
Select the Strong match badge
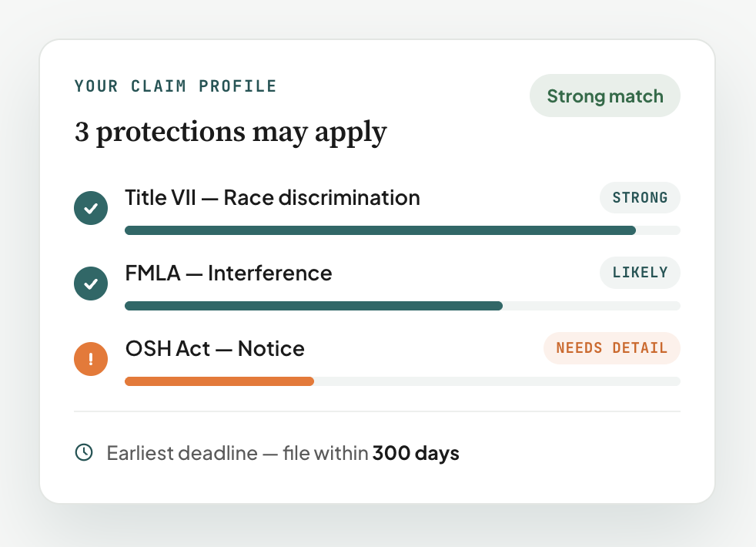coord(605,96)
